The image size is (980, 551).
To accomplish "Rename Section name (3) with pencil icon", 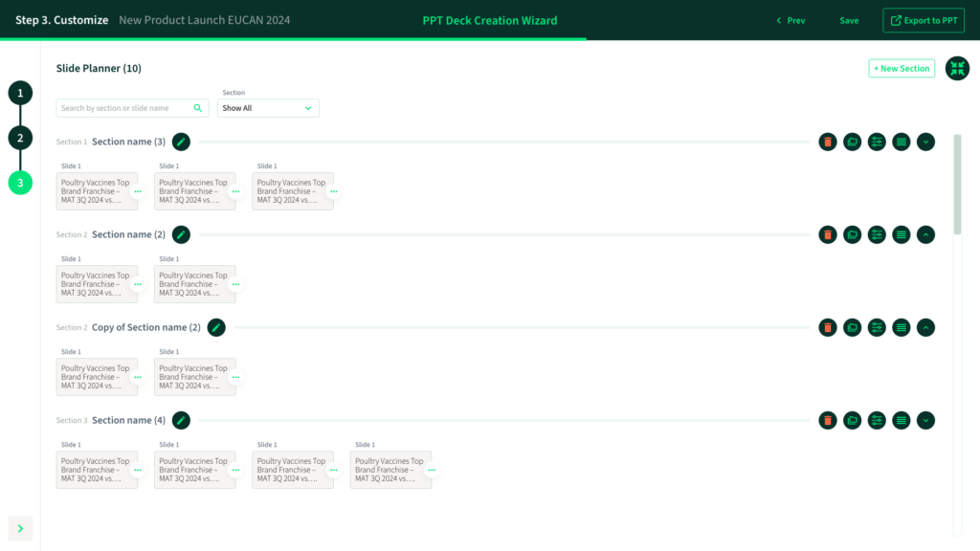I will (181, 142).
